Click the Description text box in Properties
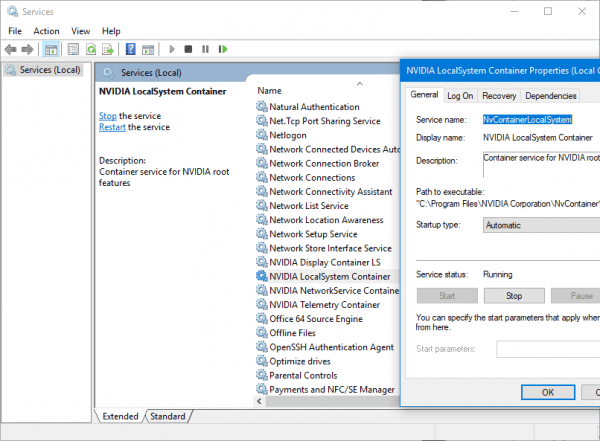 click(541, 165)
